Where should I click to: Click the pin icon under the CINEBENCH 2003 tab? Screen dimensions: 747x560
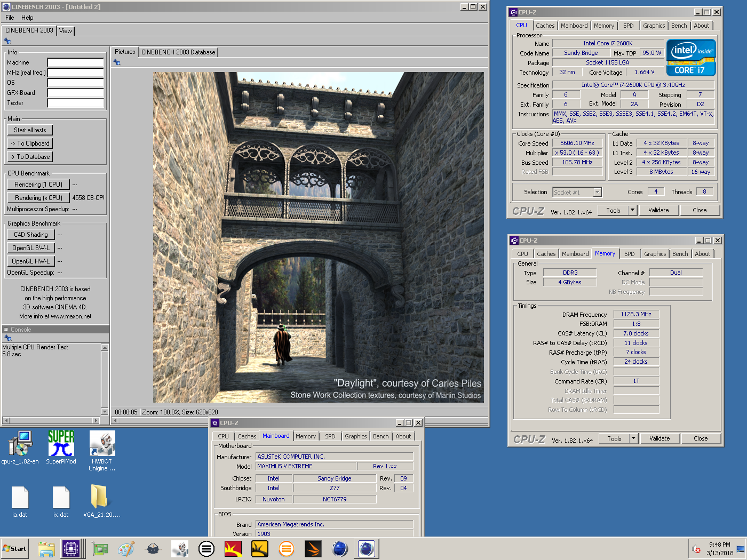[7, 41]
